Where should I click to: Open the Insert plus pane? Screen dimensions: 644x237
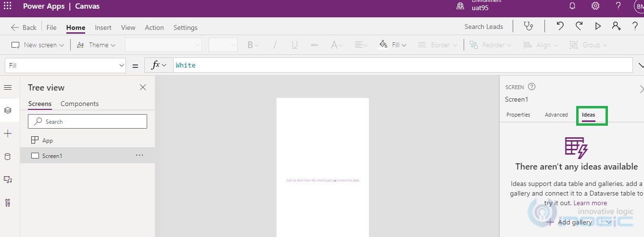pyautogui.click(x=8, y=133)
